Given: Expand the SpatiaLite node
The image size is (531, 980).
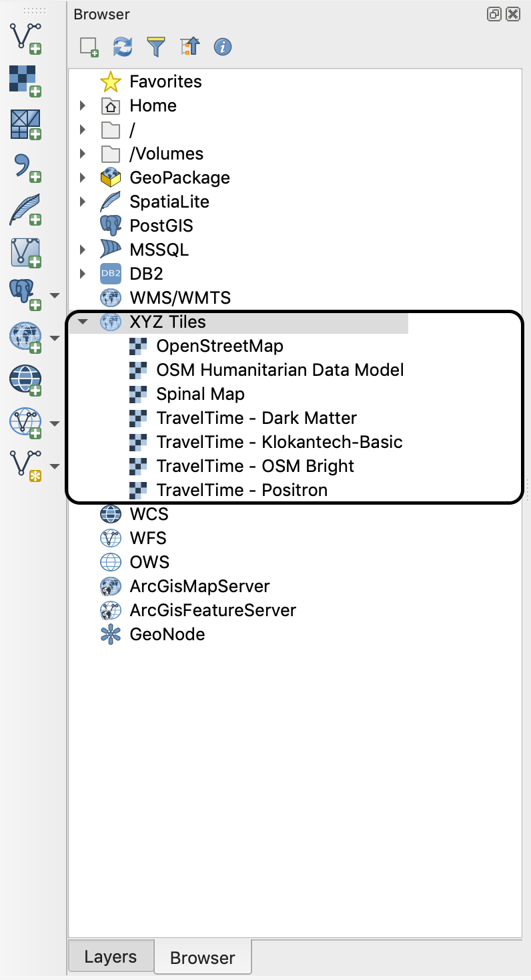Looking at the screenshot, I should [x=83, y=202].
